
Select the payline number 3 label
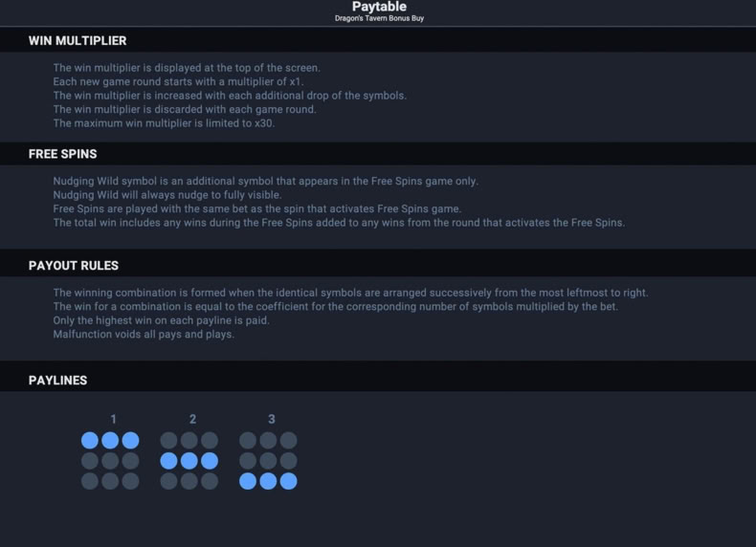(x=272, y=419)
